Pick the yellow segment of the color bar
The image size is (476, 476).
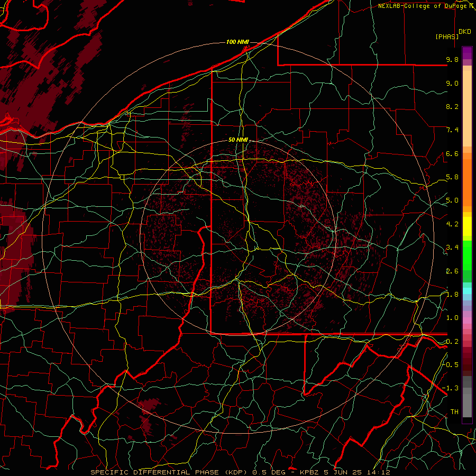tap(467, 226)
